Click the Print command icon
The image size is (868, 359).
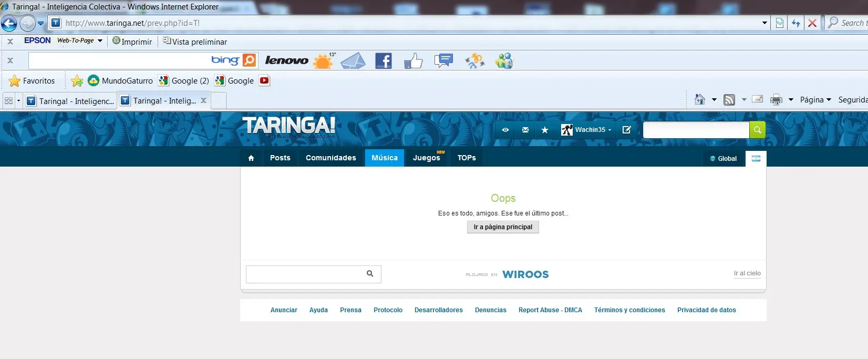tap(776, 99)
